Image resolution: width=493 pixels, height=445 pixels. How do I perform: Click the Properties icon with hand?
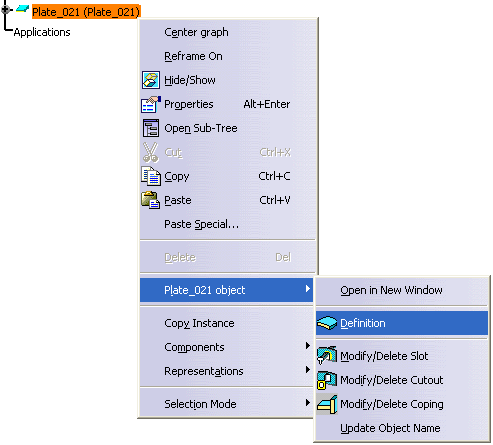pos(151,104)
